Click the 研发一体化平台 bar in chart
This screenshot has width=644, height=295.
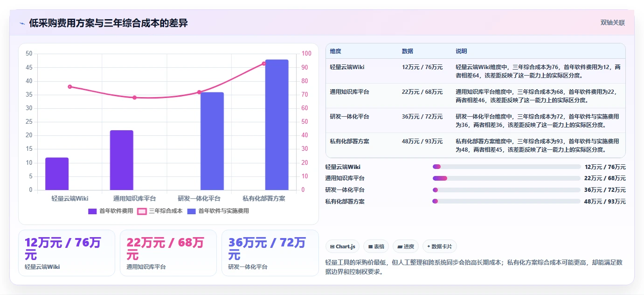click(x=212, y=141)
